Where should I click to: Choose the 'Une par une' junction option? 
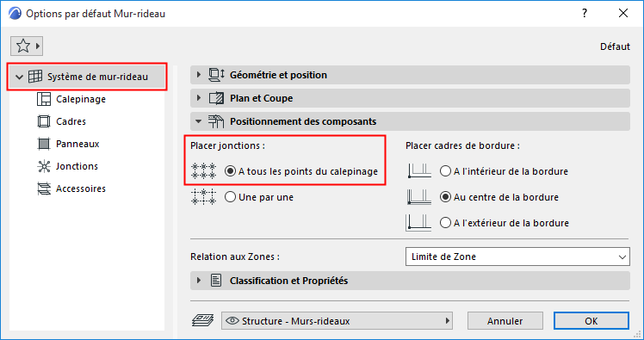231,197
